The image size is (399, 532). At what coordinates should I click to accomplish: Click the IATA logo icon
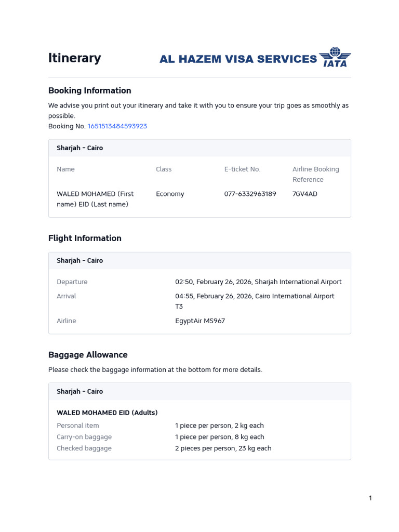pos(335,57)
